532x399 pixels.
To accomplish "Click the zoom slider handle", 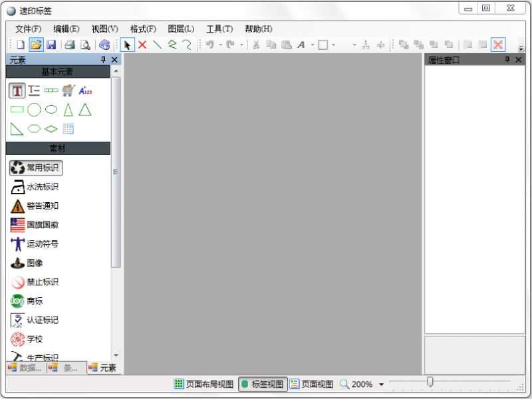I will [430, 382].
